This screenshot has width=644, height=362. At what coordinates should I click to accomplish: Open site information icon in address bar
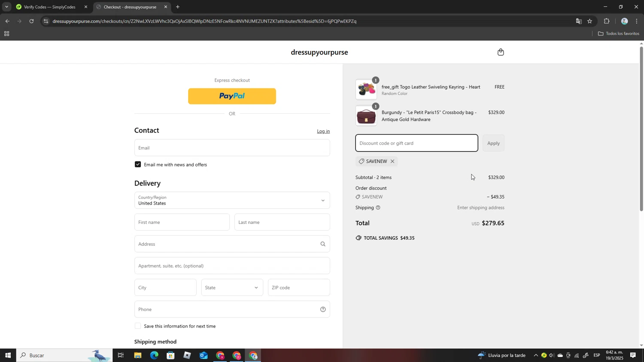click(x=46, y=21)
